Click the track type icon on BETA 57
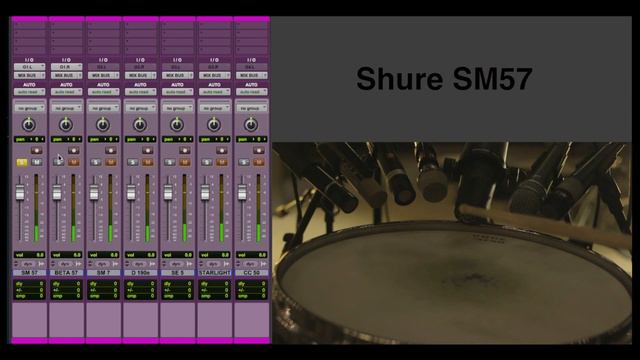 (x=53, y=264)
